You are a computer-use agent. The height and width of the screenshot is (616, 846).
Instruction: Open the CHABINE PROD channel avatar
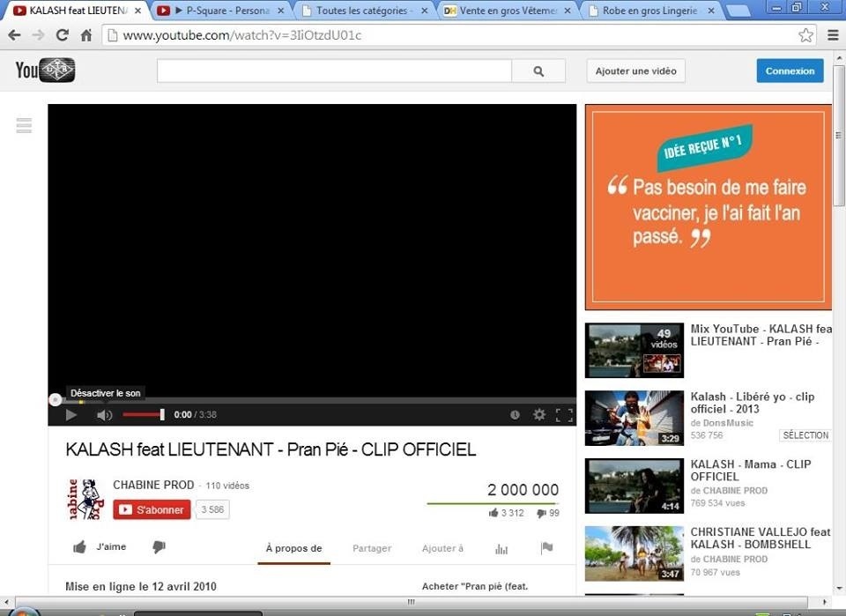[x=85, y=499]
